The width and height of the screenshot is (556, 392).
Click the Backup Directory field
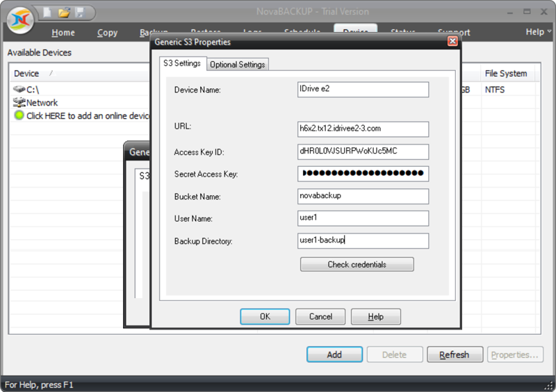tap(363, 240)
